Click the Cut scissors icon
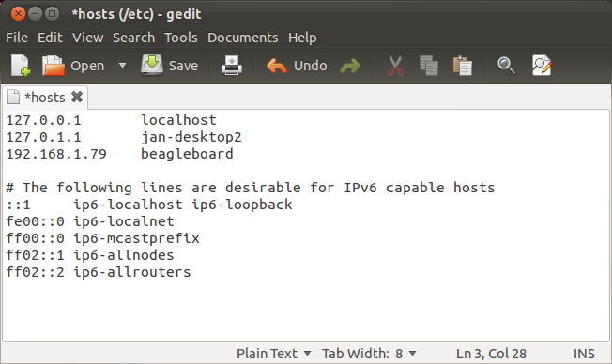The width and height of the screenshot is (612, 364). click(395, 66)
